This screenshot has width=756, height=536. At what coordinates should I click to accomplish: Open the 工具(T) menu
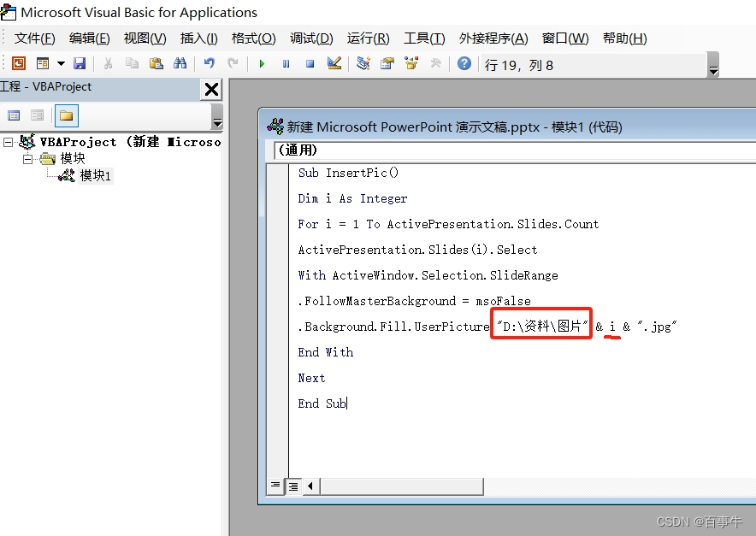(x=424, y=38)
